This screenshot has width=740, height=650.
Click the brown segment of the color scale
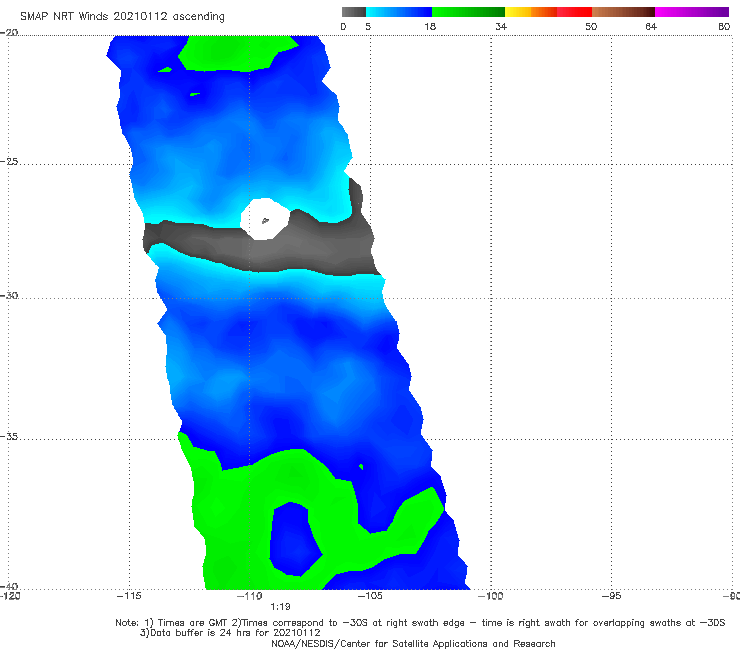[623, 12]
